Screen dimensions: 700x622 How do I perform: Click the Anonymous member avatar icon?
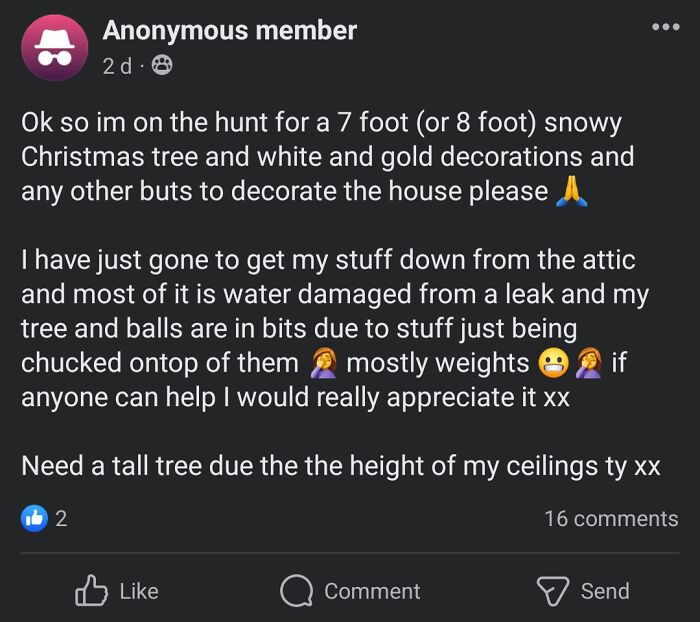click(x=55, y=49)
